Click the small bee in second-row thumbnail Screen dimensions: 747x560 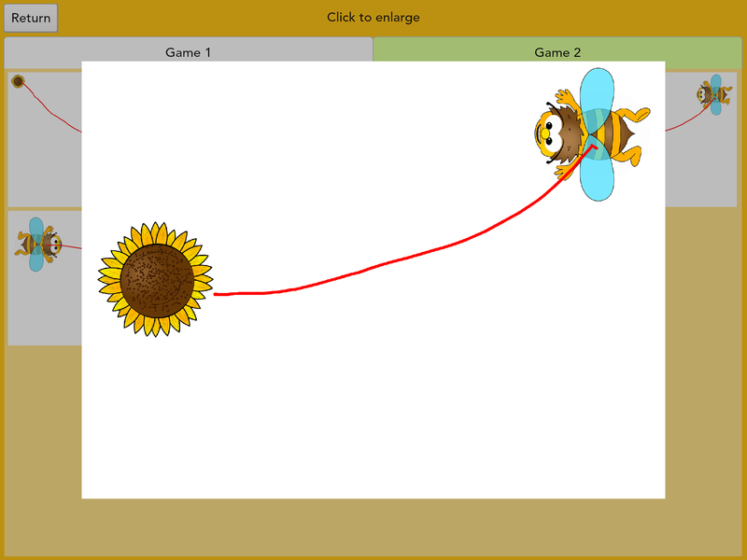click(x=39, y=245)
